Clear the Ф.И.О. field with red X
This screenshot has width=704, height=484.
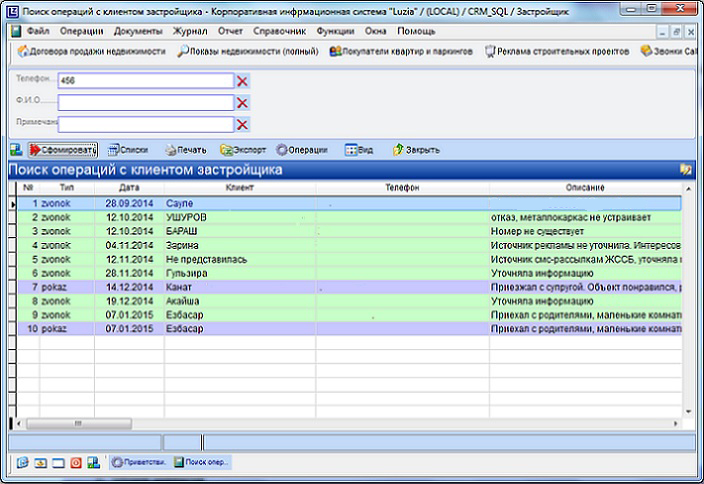pyautogui.click(x=242, y=103)
